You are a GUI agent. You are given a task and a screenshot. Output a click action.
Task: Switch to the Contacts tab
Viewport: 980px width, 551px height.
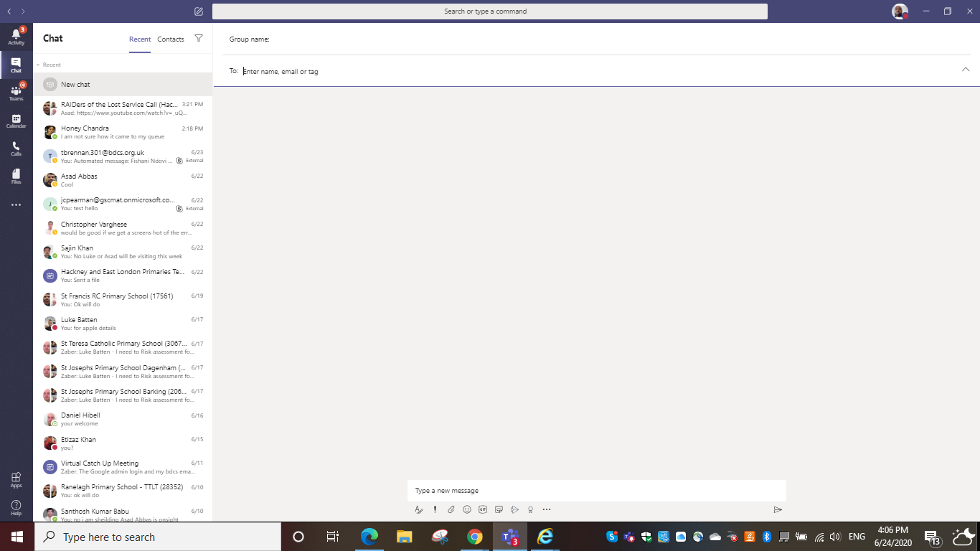click(x=170, y=39)
